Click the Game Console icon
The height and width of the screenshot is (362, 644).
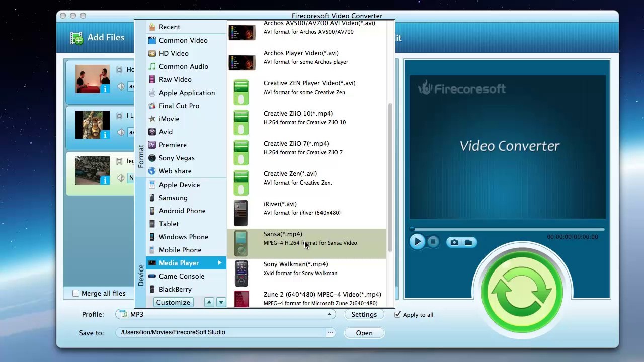[152, 276]
